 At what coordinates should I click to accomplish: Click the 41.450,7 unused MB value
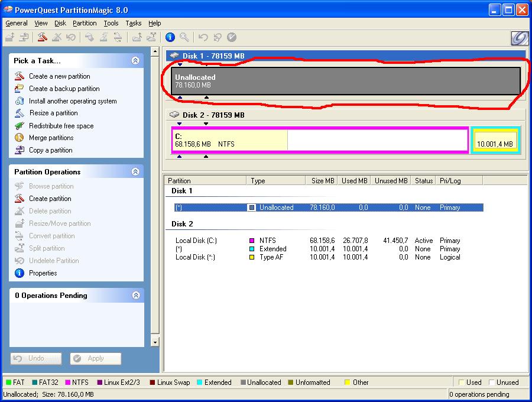pos(395,241)
